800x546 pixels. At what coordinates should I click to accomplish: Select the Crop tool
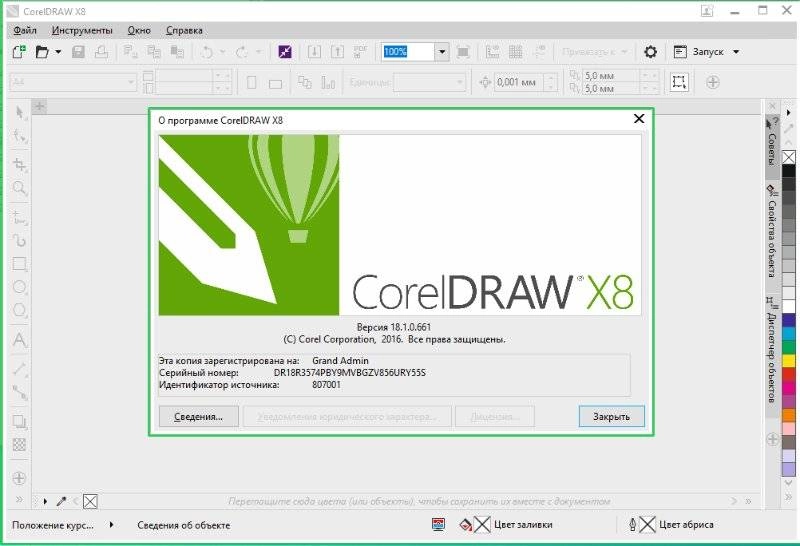click(19, 164)
